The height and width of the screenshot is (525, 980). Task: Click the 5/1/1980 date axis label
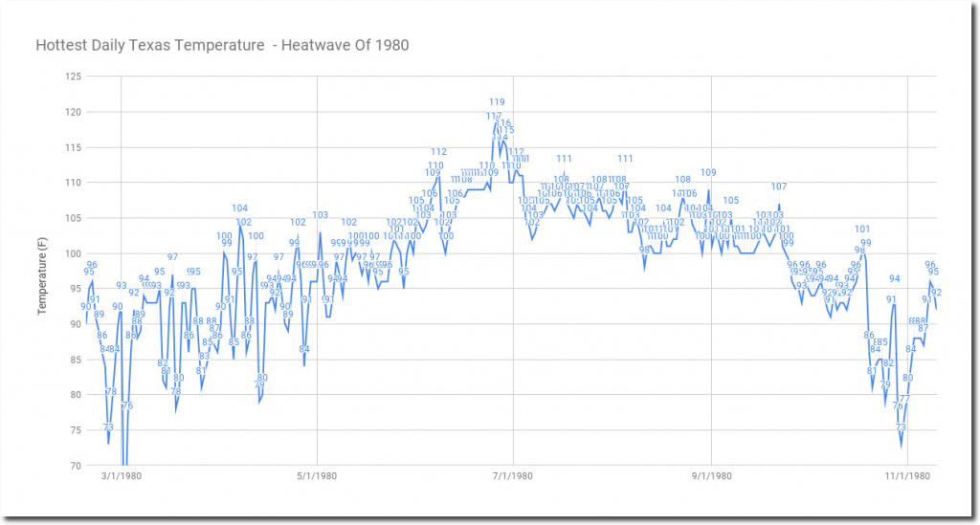317,475
